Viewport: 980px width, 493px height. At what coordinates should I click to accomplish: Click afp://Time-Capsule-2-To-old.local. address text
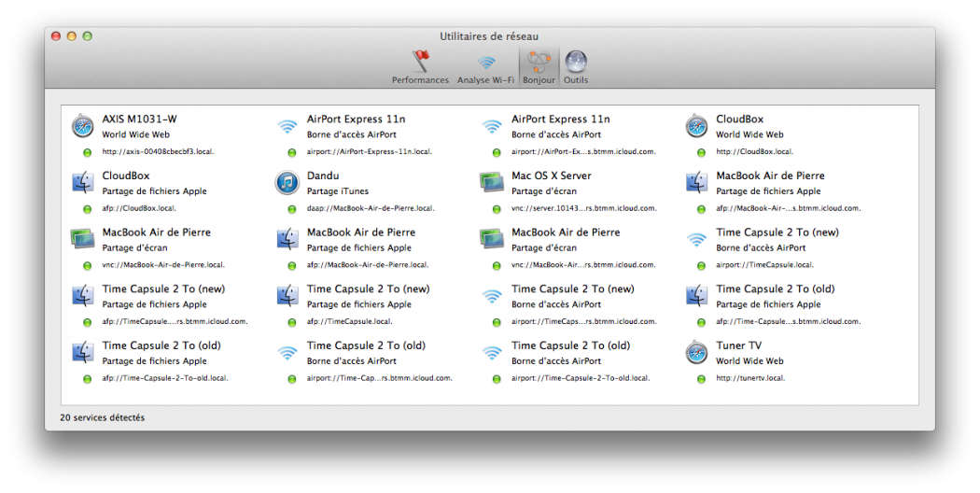pos(165,378)
